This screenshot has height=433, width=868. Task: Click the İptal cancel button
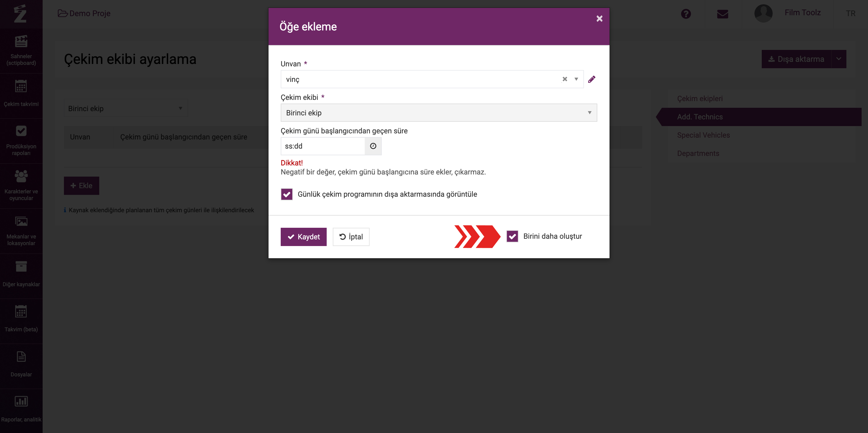351,237
